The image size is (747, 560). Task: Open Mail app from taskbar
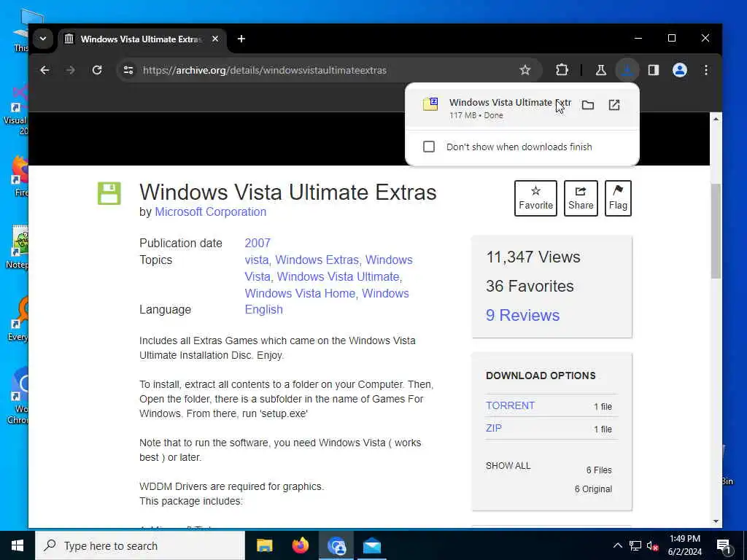tap(371, 545)
